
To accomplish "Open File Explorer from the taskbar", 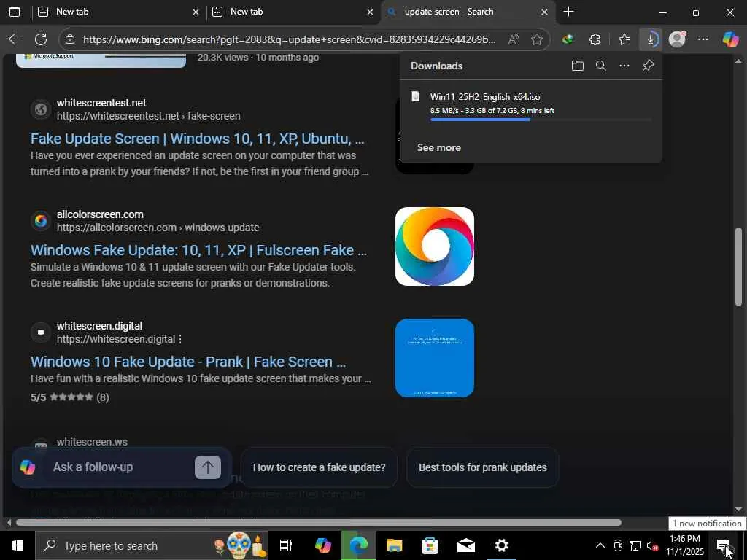I will pyautogui.click(x=394, y=545).
